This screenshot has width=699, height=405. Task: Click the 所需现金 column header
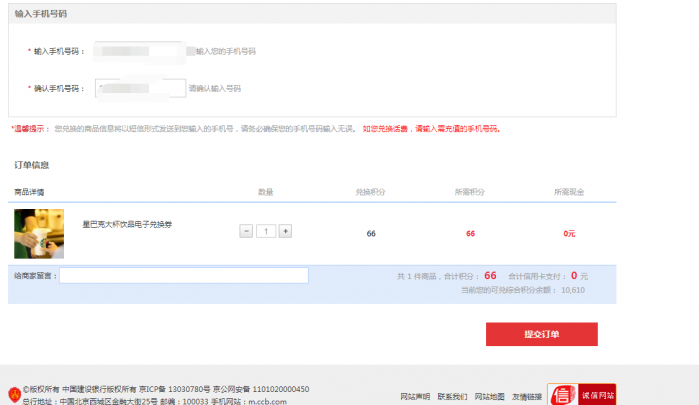(x=569, y=192)
